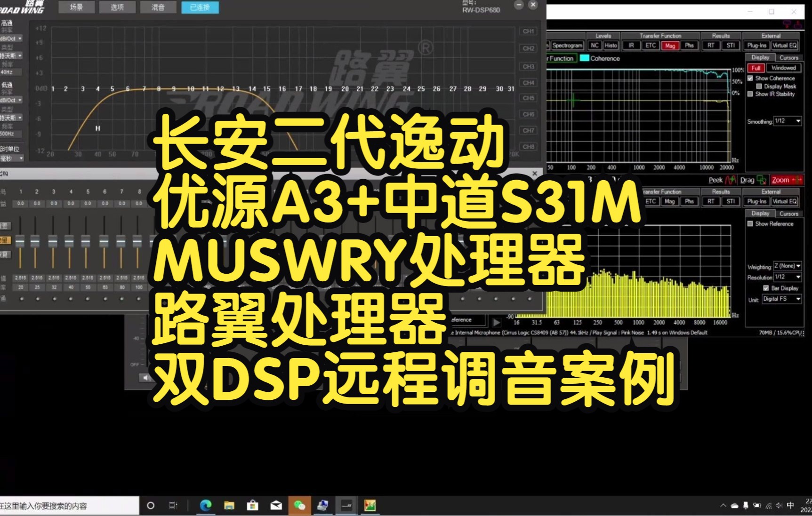This screenshot has height=516, width=812.
Task: Open File Explorer from the taskbar
Action: [x=229, y=506]
